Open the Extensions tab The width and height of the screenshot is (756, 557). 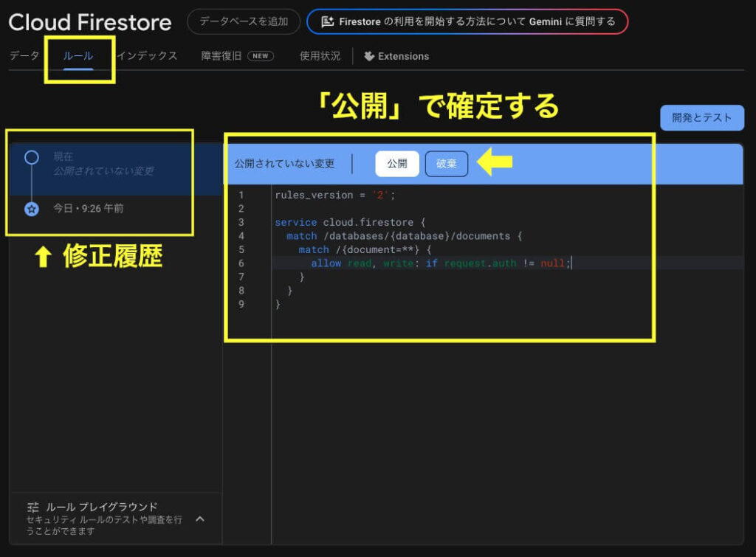pyautogui.click(x=396, y=56)
